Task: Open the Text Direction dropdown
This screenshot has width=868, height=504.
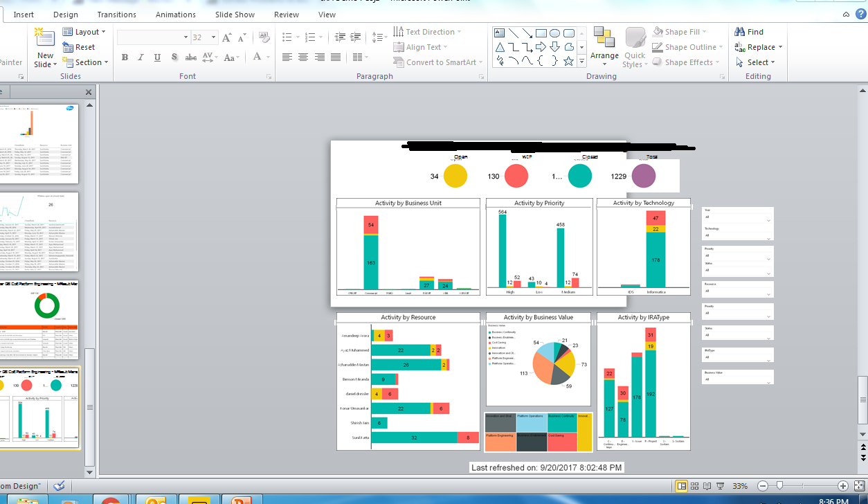Action: click(427, 32)
